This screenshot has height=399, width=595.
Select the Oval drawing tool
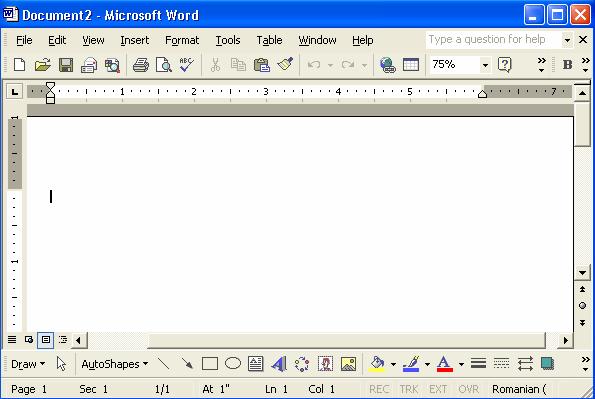point(233,364)
